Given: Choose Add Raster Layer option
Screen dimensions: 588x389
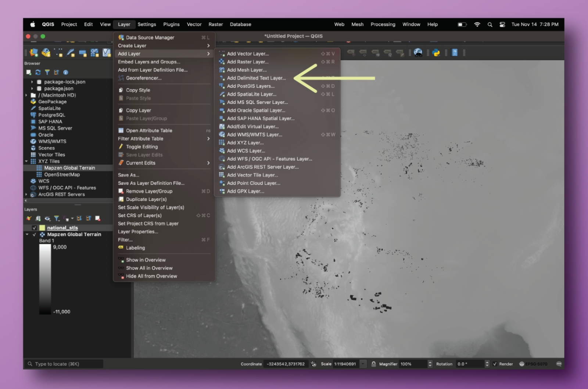Looking at the screenshot, I should [277, 62].
